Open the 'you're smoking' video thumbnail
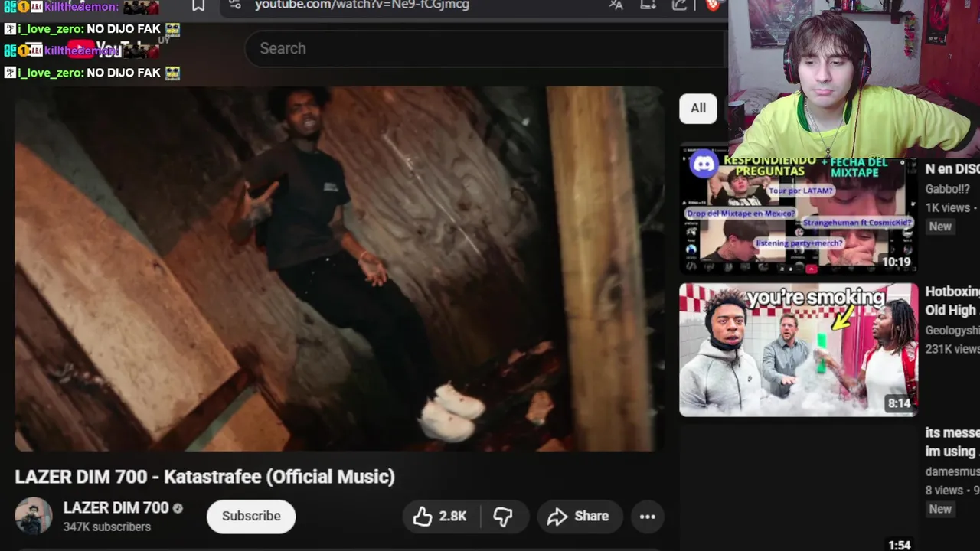 799,350
